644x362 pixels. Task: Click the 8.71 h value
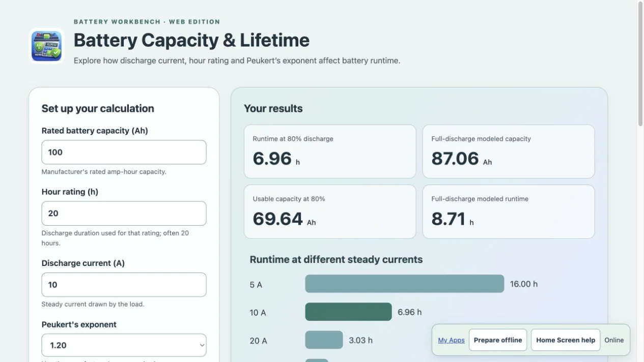click(453, 219)
